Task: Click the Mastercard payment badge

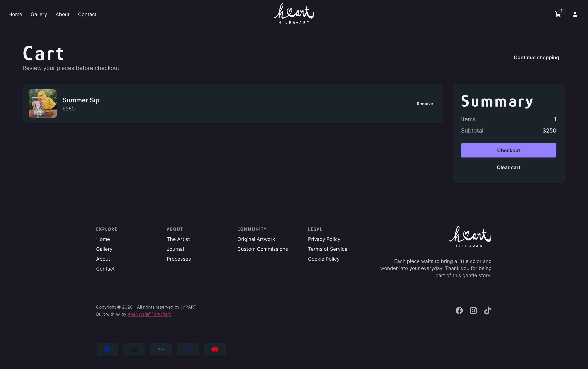Action: [x=215, y=349]
